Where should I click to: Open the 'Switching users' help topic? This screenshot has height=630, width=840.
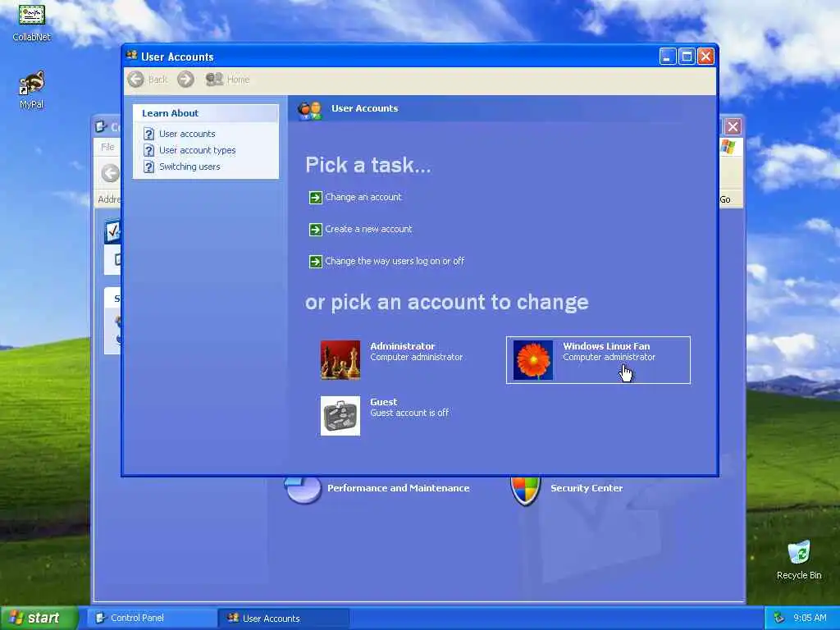tap(189, 167)
